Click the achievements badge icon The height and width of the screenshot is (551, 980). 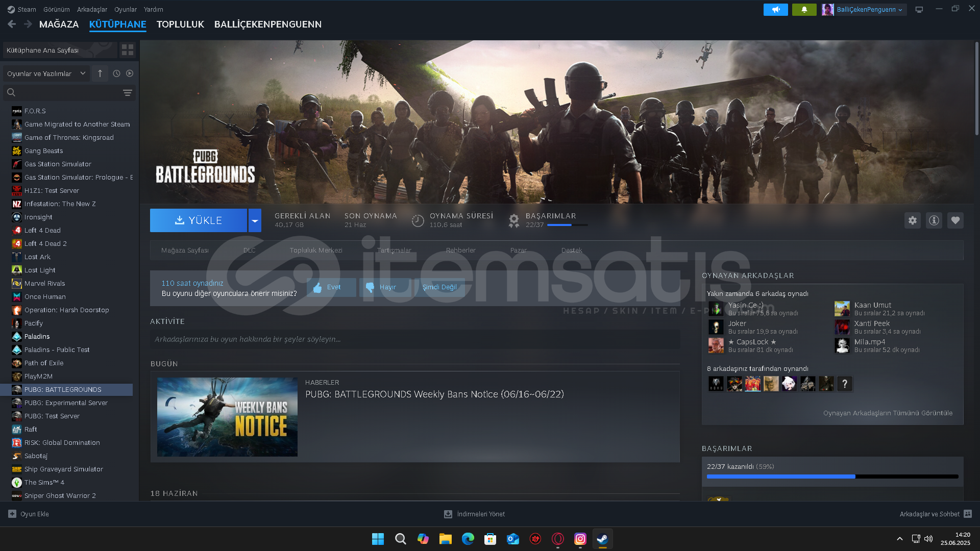tap(514, 220)
